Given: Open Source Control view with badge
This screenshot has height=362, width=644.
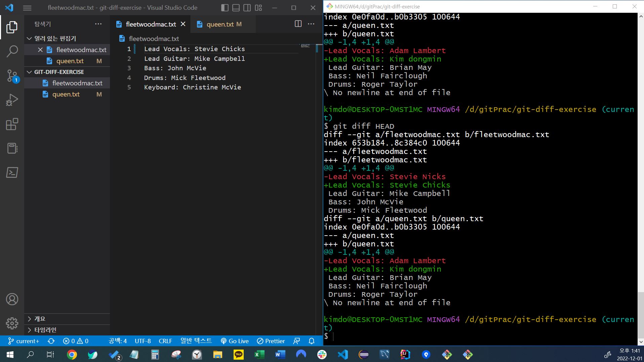Looking at the screenshot, I should [x=12, y=76].
